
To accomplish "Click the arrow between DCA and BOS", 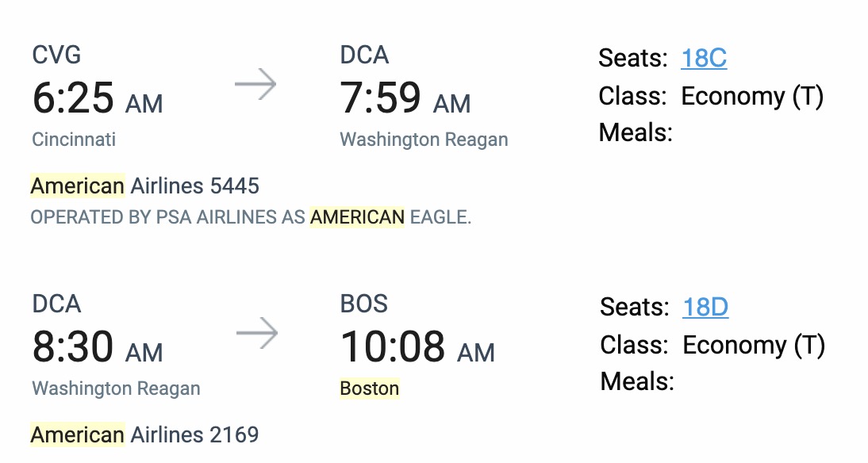I will pos(257,334).
